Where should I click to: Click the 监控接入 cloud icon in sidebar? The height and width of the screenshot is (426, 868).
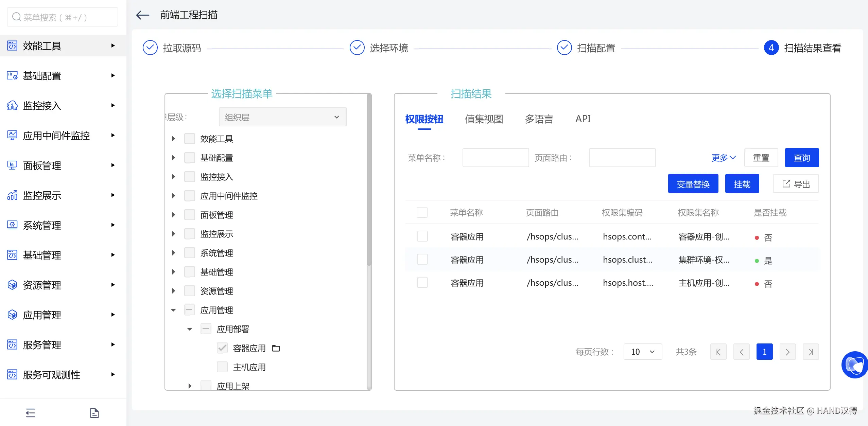pos(12,106)
